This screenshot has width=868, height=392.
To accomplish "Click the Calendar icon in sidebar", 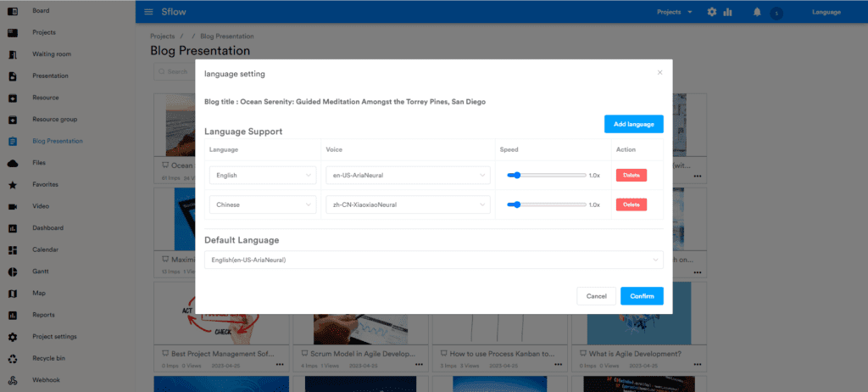I will [13, 249].
